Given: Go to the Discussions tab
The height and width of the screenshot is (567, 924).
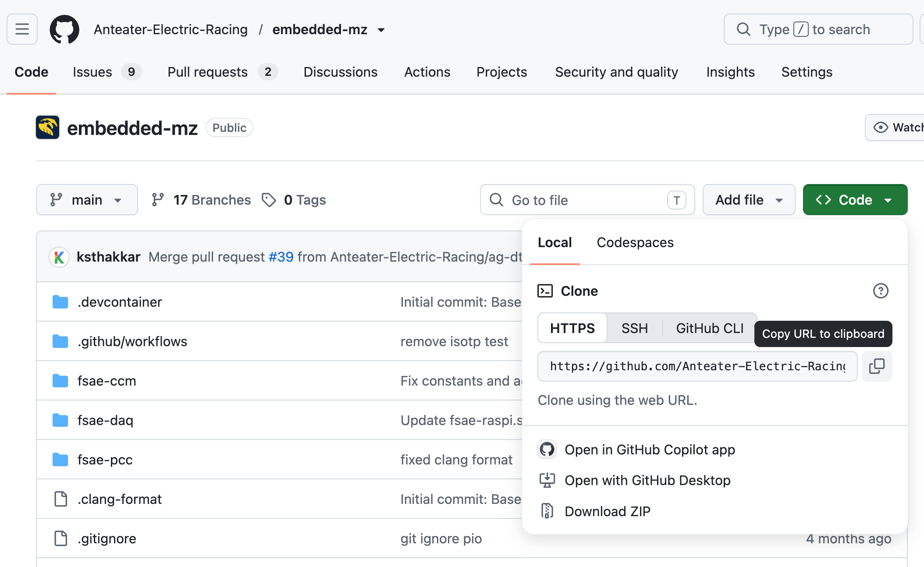Looking at the screenshot, I should (340, 72).
